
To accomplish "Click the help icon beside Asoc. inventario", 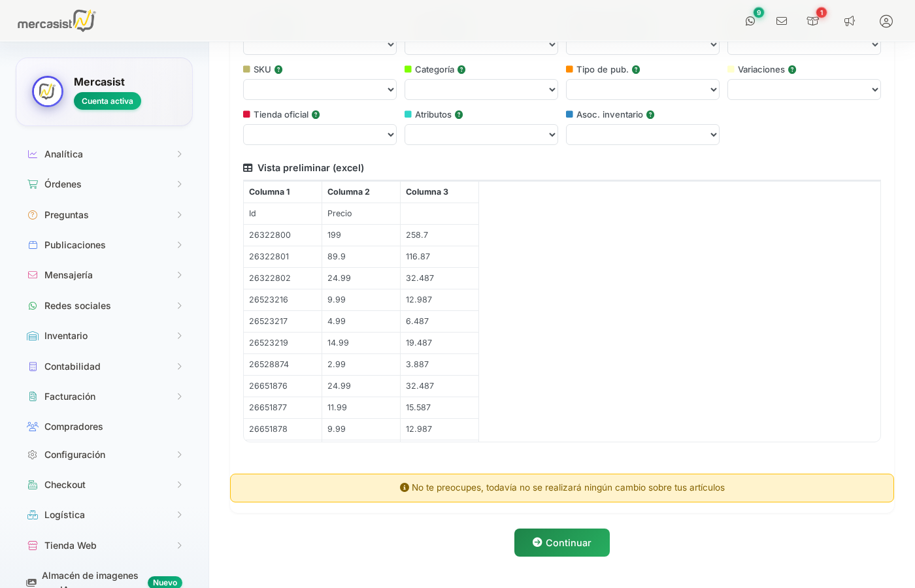I will coord(650,114).
